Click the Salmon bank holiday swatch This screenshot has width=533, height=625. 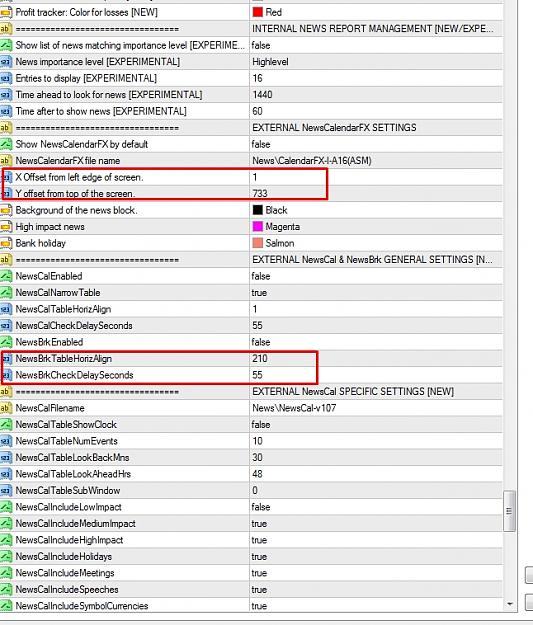pyautogui.click(x=258, y=243)
